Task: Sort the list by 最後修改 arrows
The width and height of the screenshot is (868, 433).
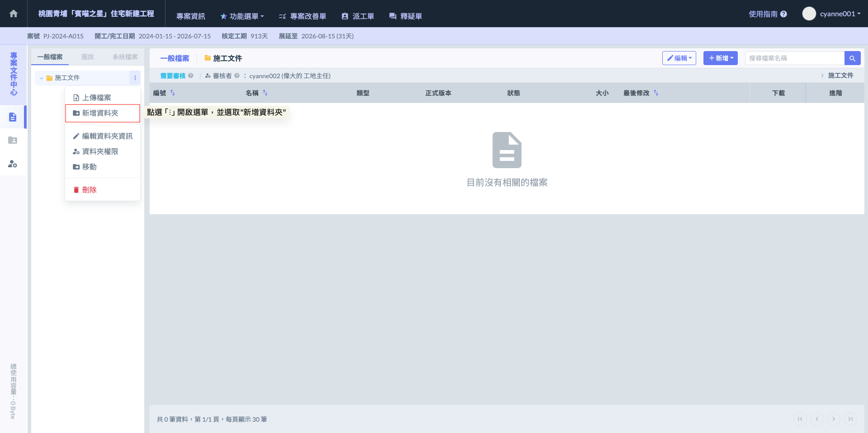Action: (x=656, y=93)
